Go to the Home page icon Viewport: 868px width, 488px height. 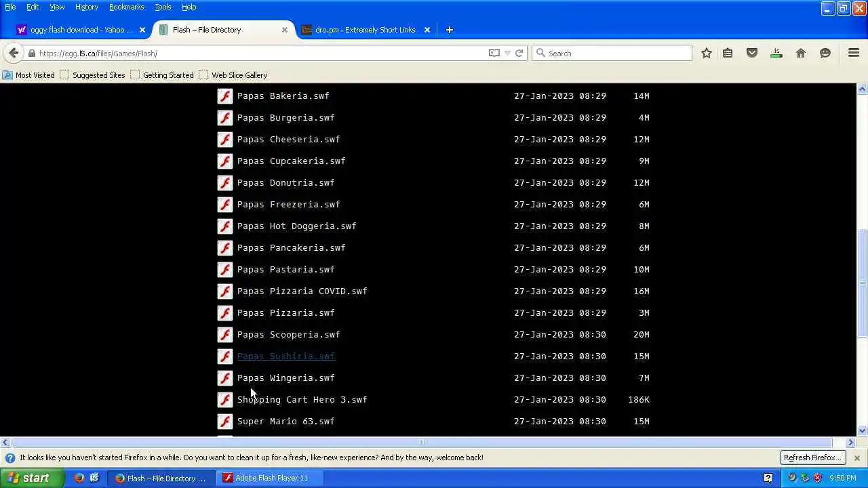point(801,53)
